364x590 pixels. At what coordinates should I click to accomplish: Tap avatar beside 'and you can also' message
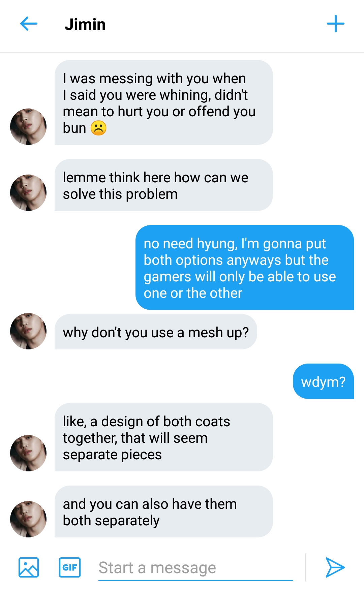coord(28,519)
